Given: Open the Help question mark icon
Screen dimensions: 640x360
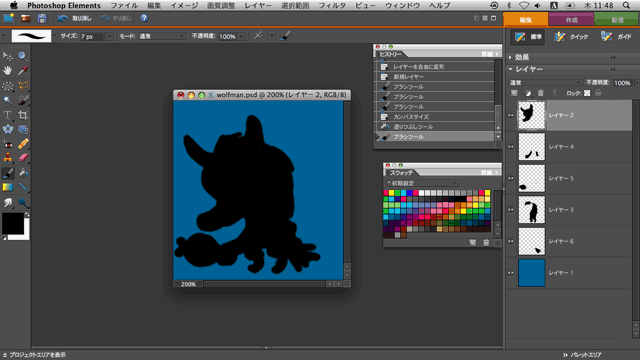Looking at the screenshot, I should click(144, 18).
